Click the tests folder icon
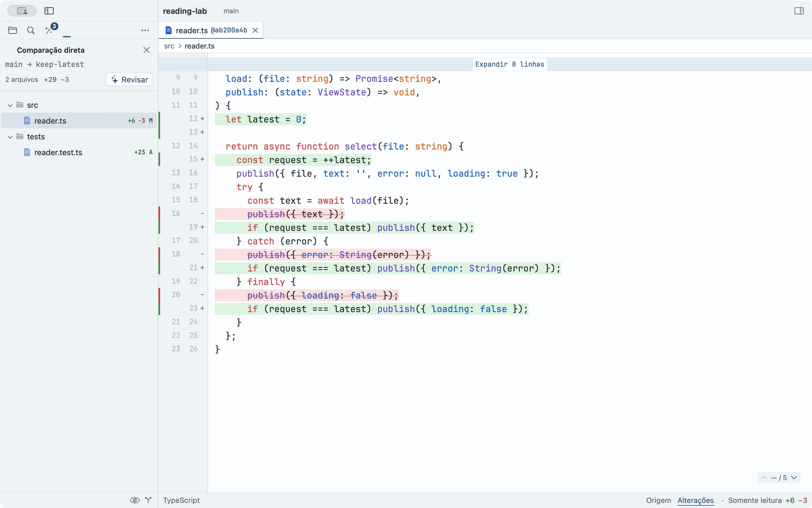 (x=20, y=136)
